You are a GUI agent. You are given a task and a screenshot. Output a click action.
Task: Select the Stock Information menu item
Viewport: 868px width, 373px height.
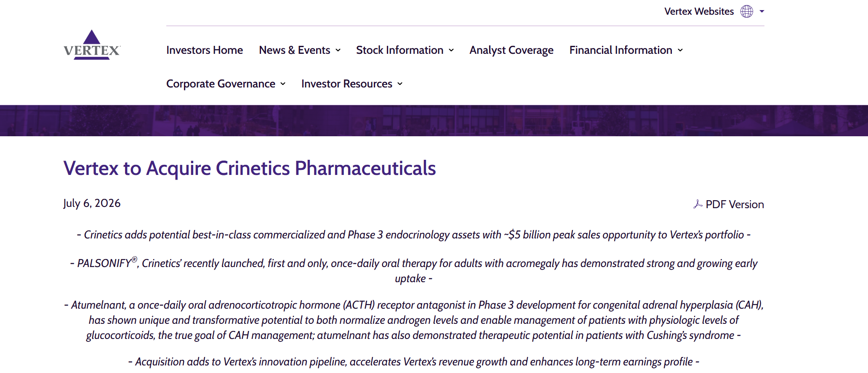[400, 50]
